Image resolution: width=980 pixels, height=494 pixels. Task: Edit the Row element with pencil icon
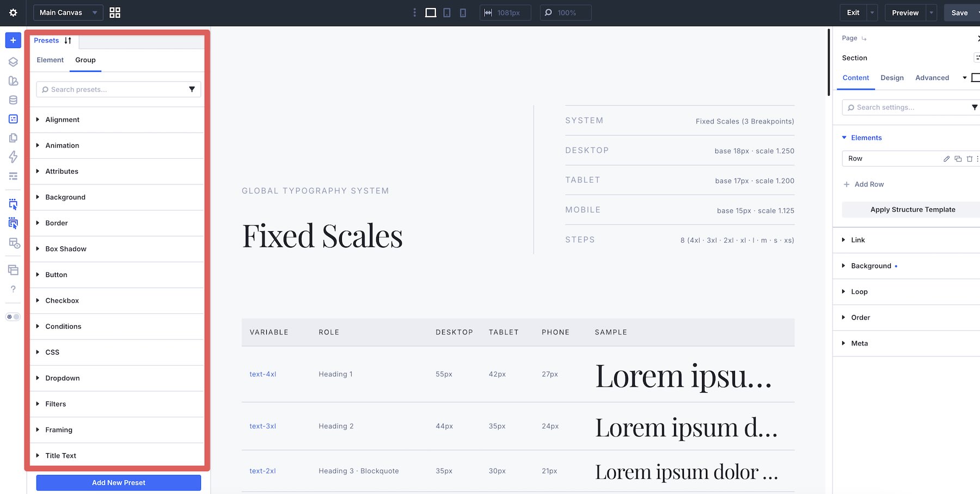[947, 159]
